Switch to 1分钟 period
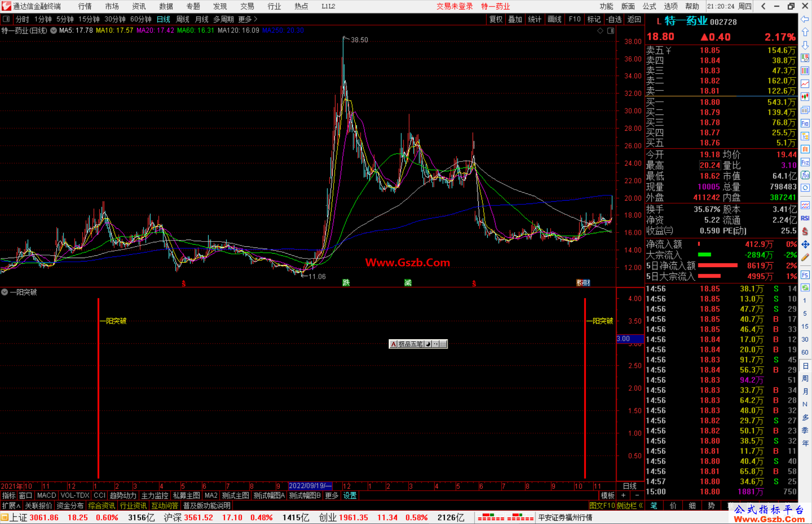Screen dimensions: 812x524 pyautogui.click(x=43, y=19)
